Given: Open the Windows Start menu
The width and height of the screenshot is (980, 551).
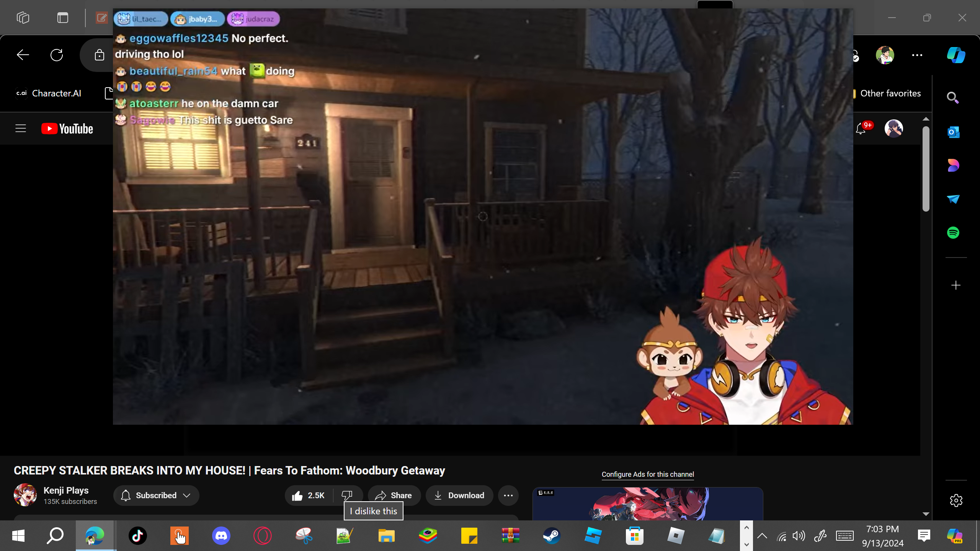Looking at the screenshot, I should tap(18, 536).
